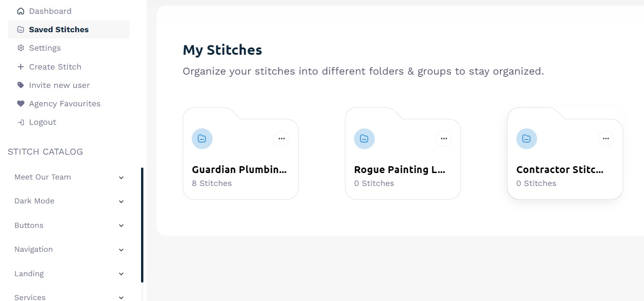
Task: Click the Rogue Painting folder icon
Action: click(x=364, y=139)
